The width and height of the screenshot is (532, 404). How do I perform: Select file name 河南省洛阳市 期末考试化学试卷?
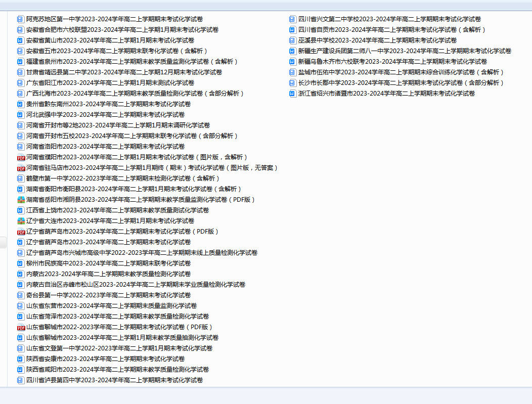pos(106,147)
